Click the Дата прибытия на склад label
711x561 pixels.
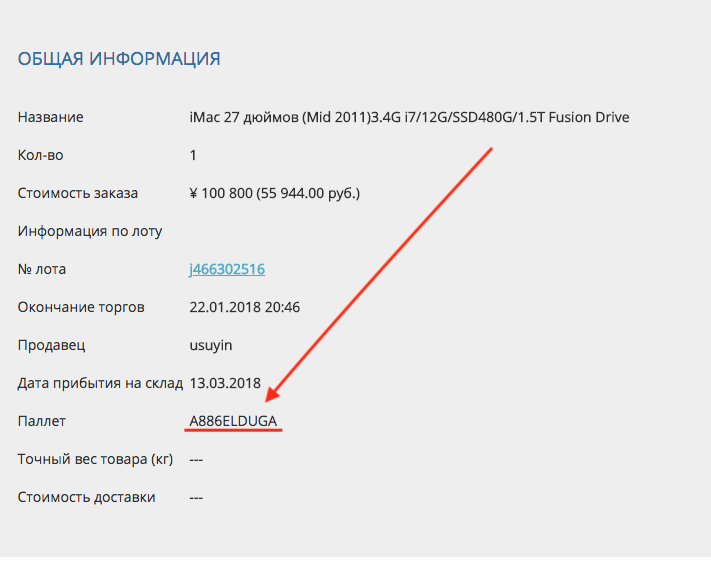point(100,383)
